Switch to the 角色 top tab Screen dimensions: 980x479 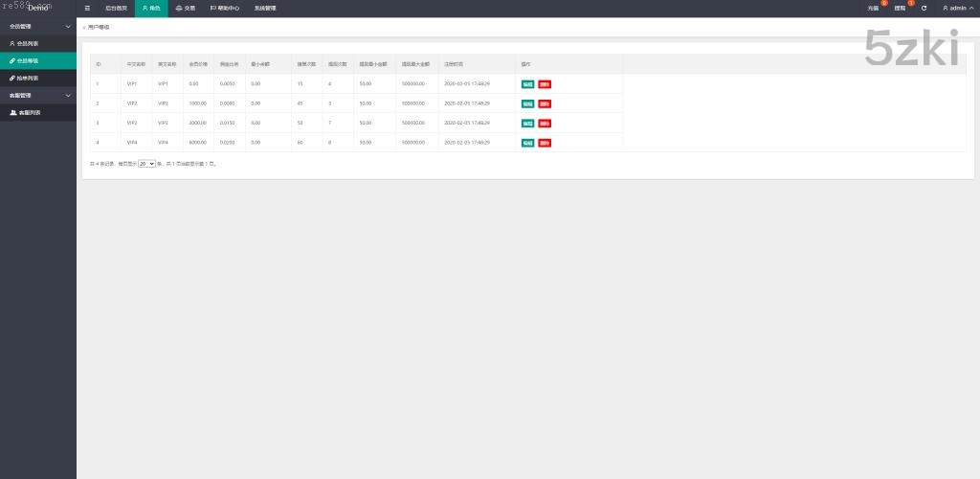coord(151,8)
